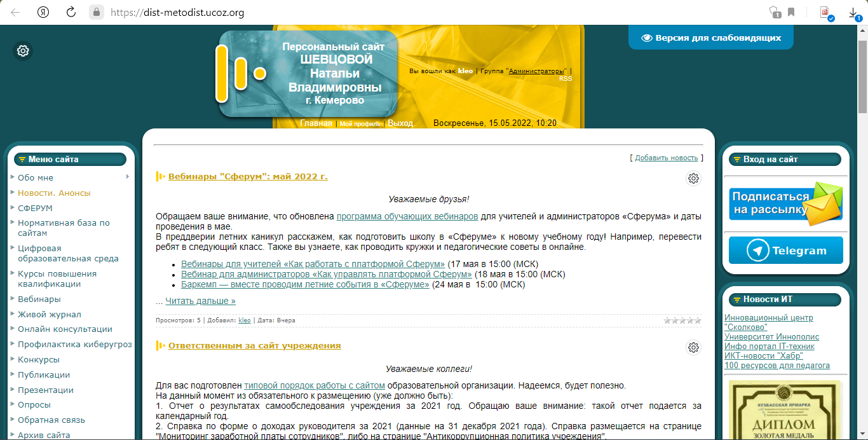Click Подписаться на рассылку envelope banner
The image size is (868, 440).
coord(785,204)
